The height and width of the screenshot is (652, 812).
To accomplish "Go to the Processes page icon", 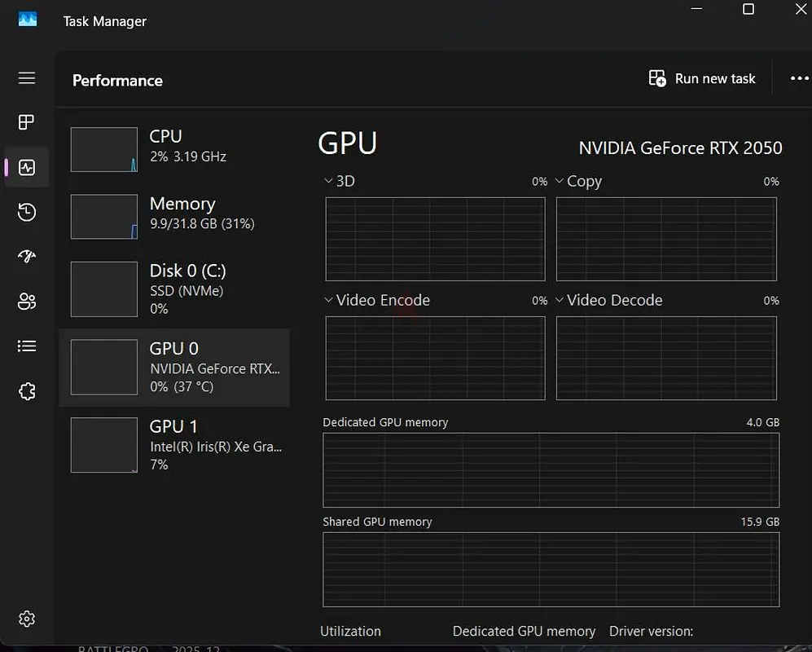I will 27,122.
